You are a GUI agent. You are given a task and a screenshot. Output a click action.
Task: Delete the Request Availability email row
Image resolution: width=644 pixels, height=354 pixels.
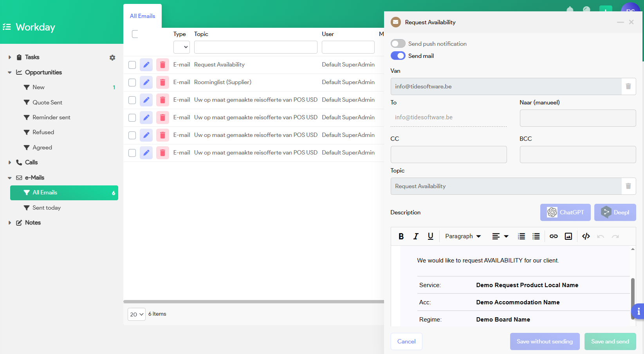[162, 65]
